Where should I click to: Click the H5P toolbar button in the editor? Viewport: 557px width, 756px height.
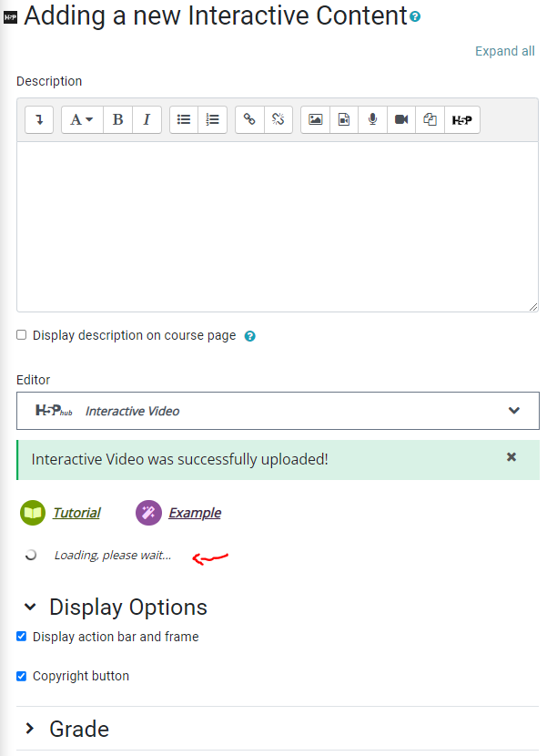tap(461, 119)
